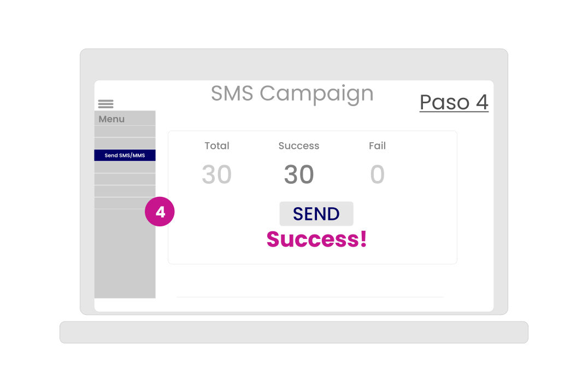This screenshot has height=392, width=588.
Task: Select blank menu row just below Send SMS/MMS
Action: coord(125,167)
